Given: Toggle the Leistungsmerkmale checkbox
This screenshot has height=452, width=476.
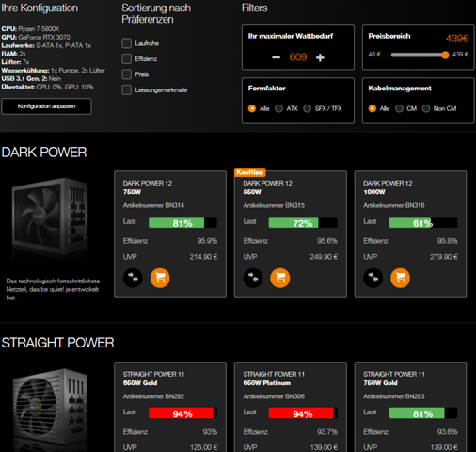Looking at the screenshot, I should [x=126, y=89].
